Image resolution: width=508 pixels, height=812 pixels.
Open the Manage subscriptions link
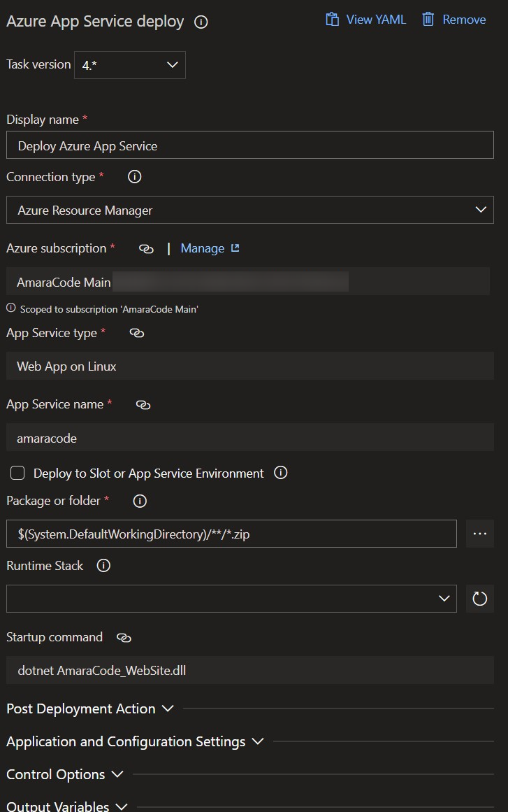point(202,248)
